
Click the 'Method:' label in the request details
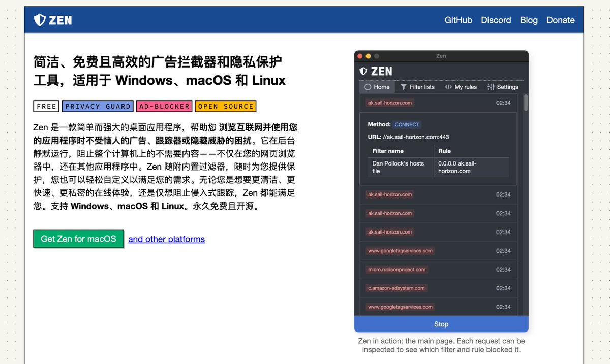point(379,124)
